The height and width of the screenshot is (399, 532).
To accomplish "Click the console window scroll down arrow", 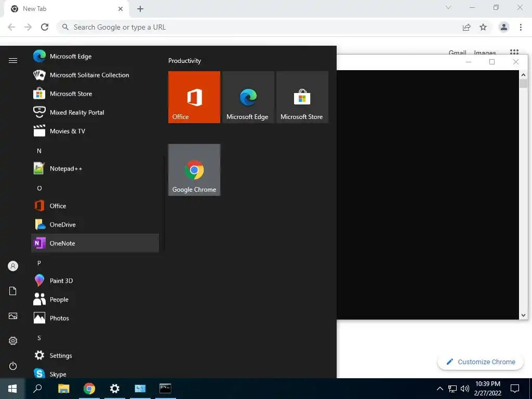I will [x=523, y=315].
